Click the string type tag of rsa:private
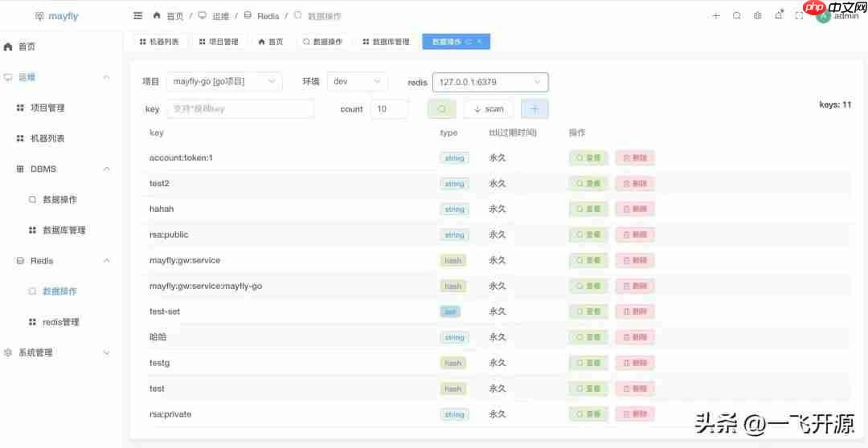The width and height of the screenshot is (868, 448). 454,413
